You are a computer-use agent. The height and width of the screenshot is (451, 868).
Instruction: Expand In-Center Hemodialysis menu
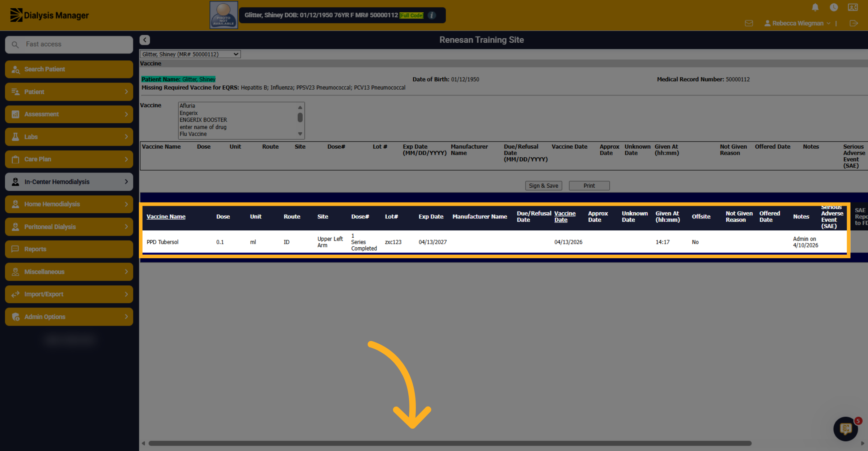pyautogui.click(x=69, y=182)
